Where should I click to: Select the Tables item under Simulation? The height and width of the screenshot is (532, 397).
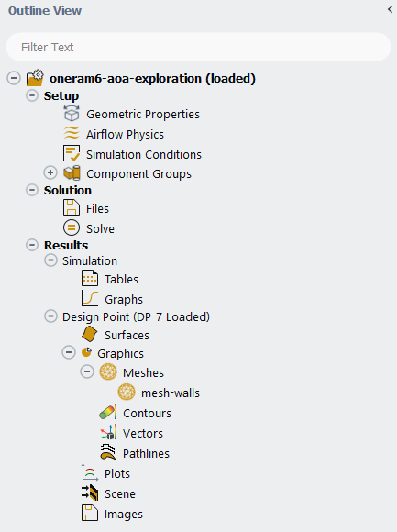click(x=121, y=279)
